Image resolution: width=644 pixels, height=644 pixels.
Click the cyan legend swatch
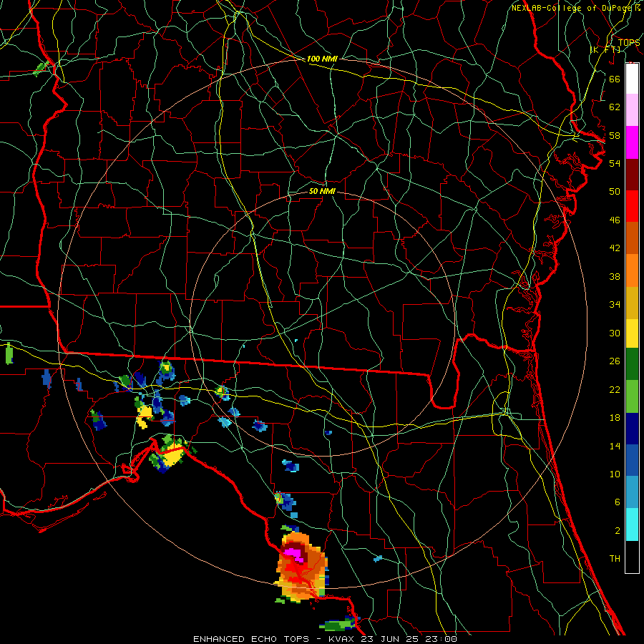coord(632,525)
